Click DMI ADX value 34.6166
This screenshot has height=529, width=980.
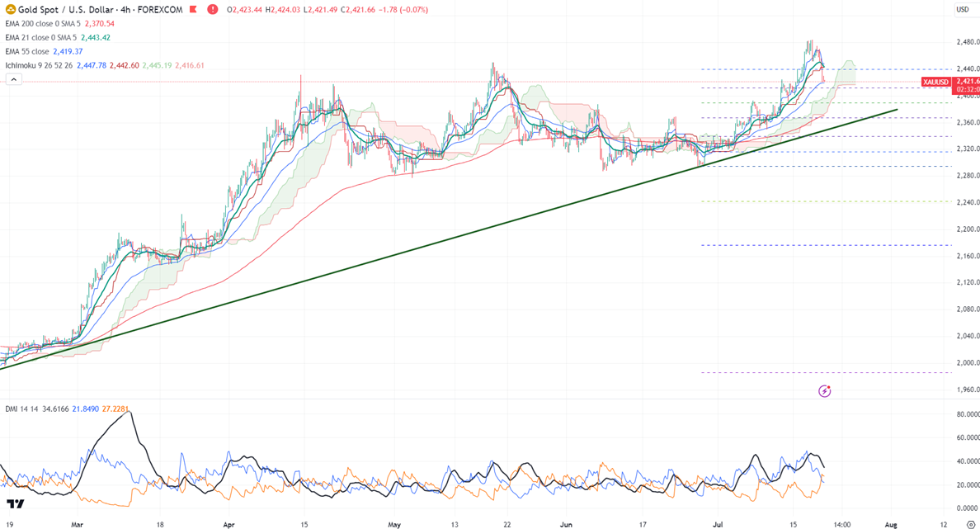click(55, 409)
